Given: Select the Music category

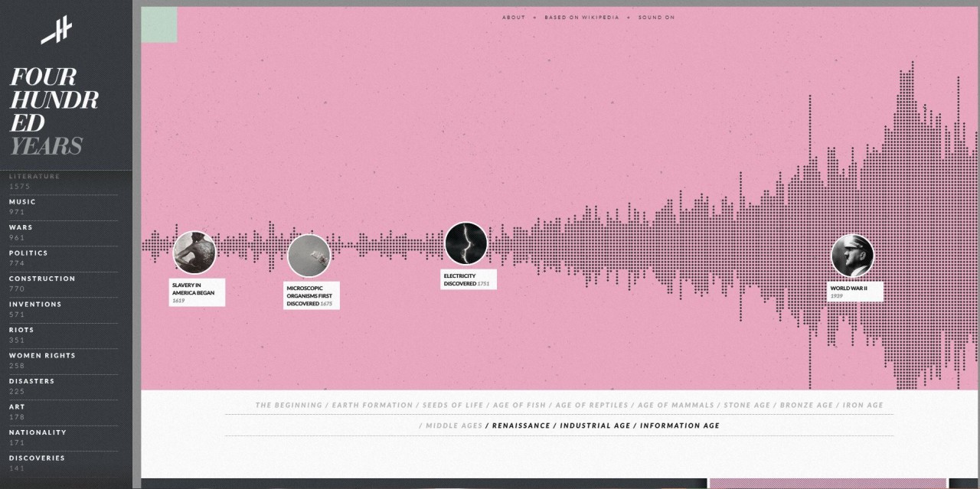Looking at the screenshot, I should 22,202.
